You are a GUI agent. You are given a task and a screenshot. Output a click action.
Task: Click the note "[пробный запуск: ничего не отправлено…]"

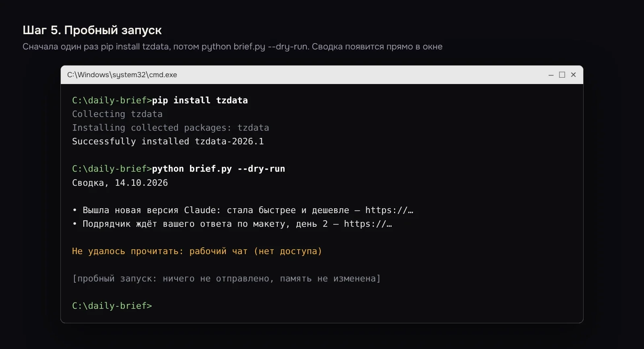pos(226,279)
